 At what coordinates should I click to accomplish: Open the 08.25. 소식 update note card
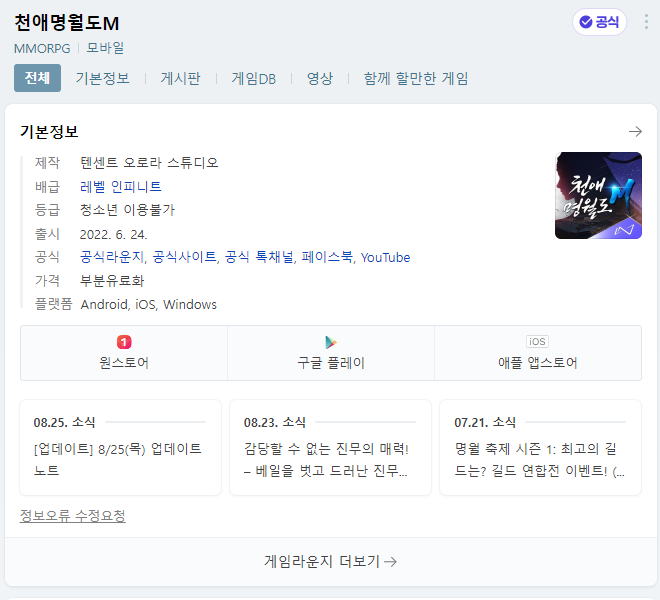point(120,448)
